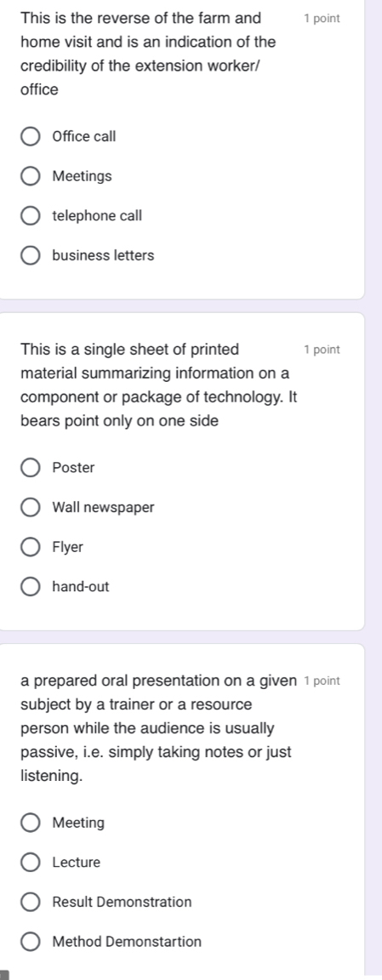Select the hand-out option
This screenshot has height=980, width=382.
coord(30,587)
